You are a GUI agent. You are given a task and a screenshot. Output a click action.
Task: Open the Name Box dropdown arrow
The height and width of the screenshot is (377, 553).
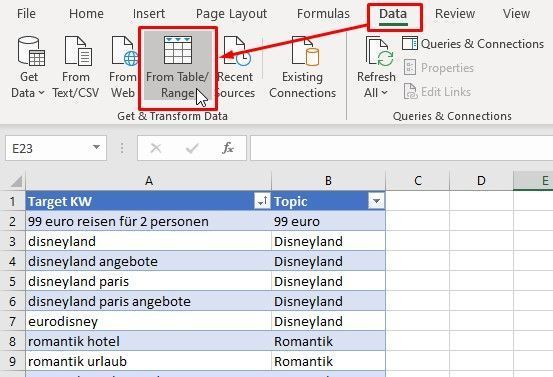pos(96,147)
